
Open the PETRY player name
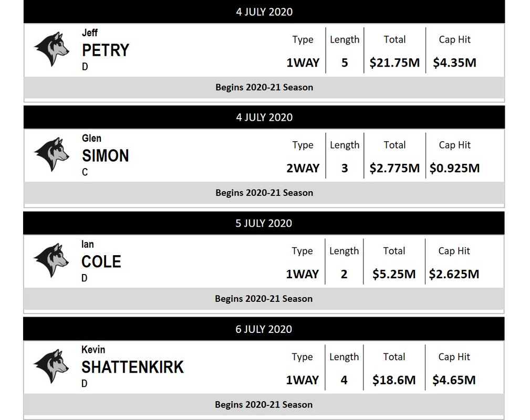[x=106, y=50]
